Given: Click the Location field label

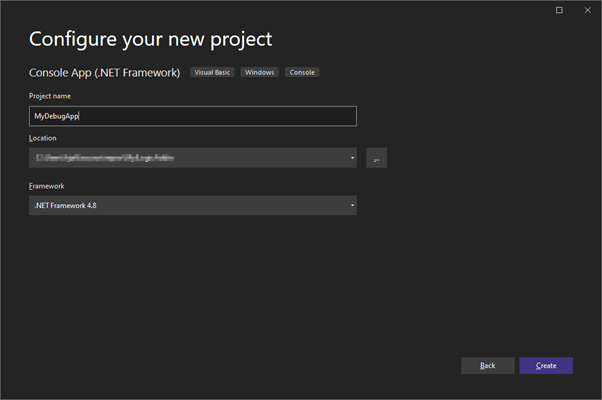Looking at the screenshot, I should 43,137.
